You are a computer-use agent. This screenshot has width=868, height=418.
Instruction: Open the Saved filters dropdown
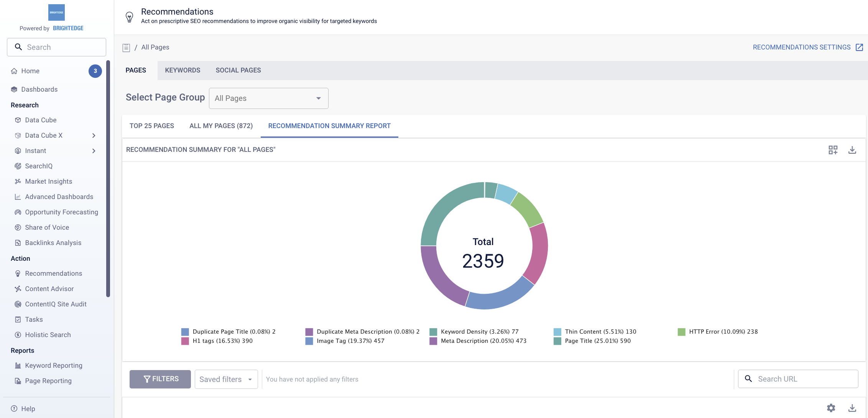pos(226,379)
